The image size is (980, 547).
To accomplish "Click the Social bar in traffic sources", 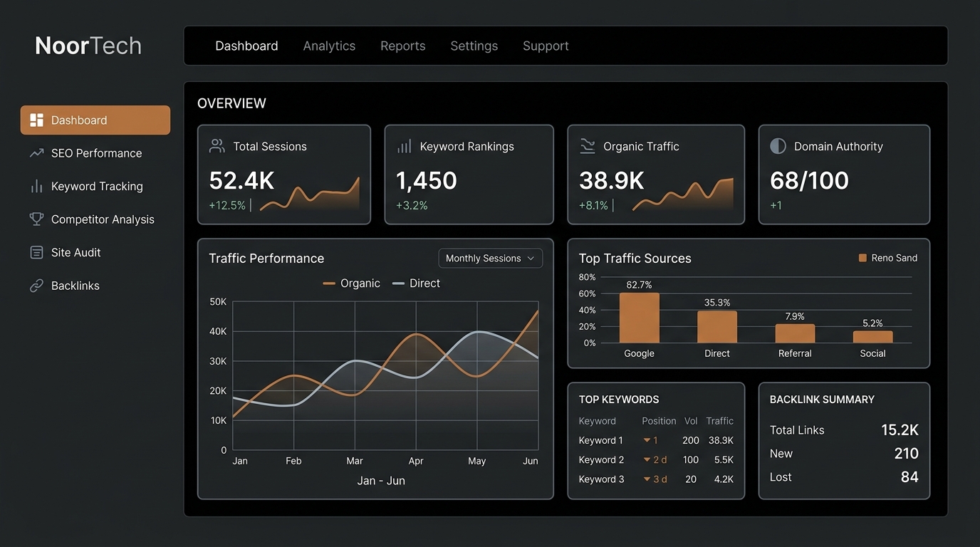I will (872, 337).
